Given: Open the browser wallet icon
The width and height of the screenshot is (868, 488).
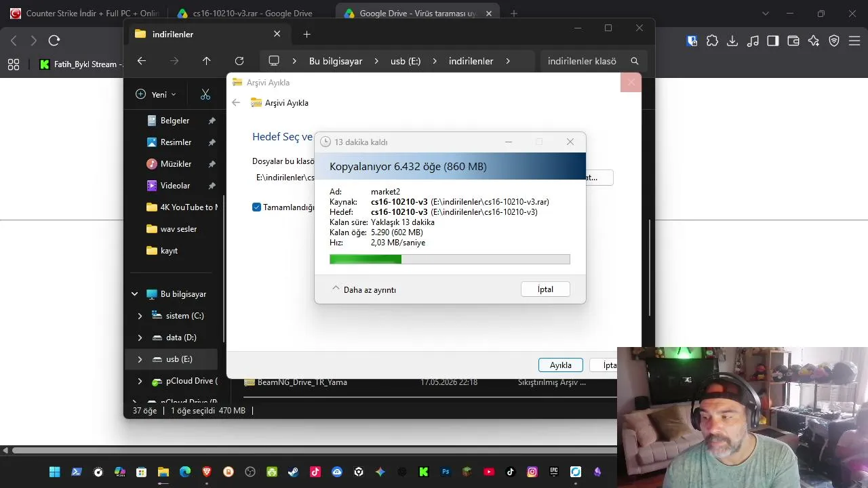Looking at the screenshot, I should 793,41.
